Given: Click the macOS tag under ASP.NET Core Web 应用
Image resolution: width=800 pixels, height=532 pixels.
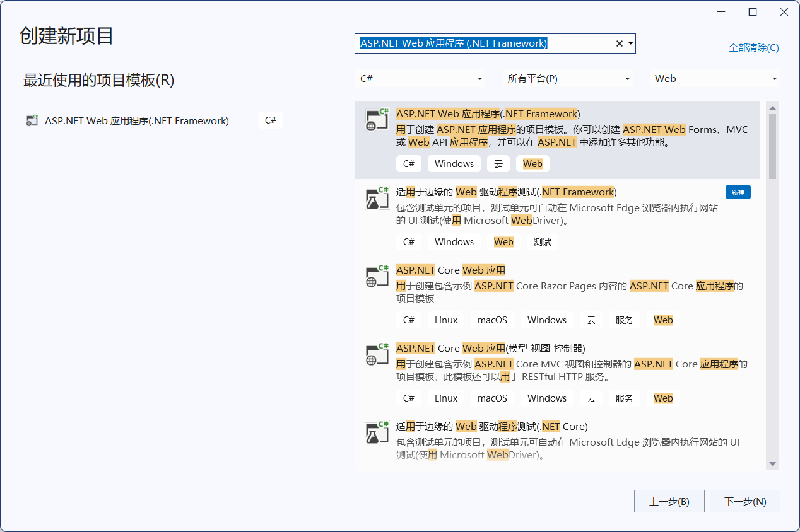Looking at the screenshot, I should 493,320.
